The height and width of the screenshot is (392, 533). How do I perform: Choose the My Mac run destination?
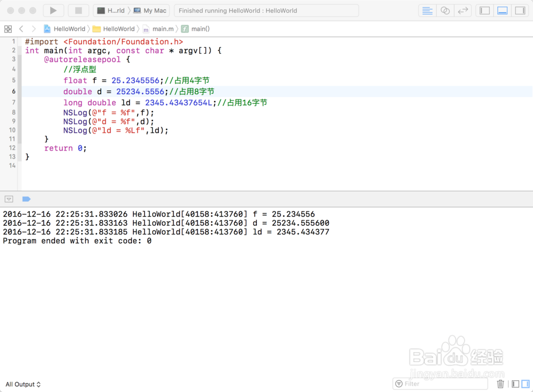coord(150,11)
